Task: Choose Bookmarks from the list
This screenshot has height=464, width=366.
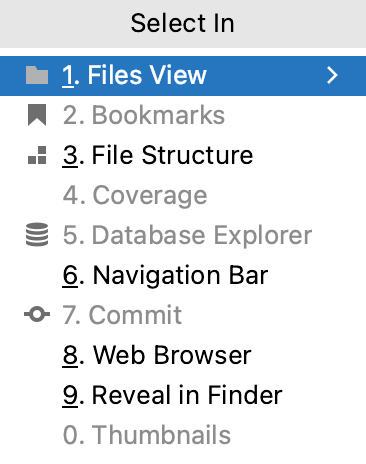Action: point(183,115)
